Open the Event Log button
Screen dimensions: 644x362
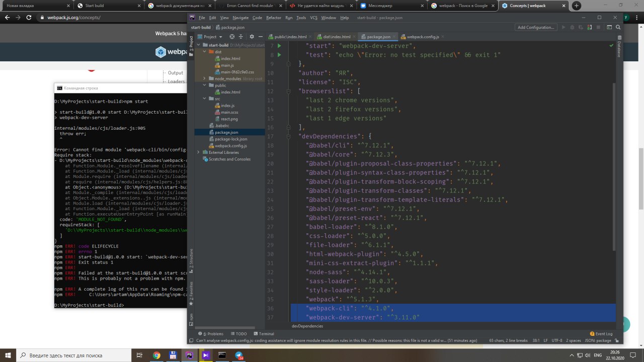(x=601, y=334)
